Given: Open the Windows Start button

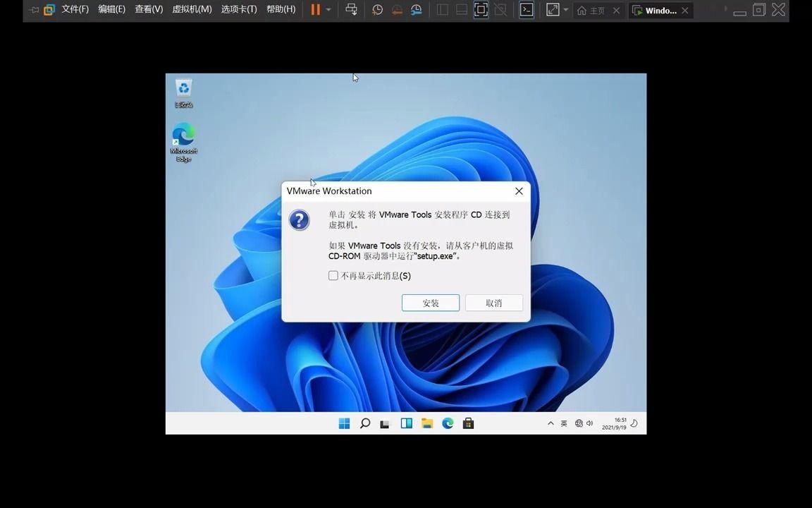Looking at the screenshot, I should point(345,423).
